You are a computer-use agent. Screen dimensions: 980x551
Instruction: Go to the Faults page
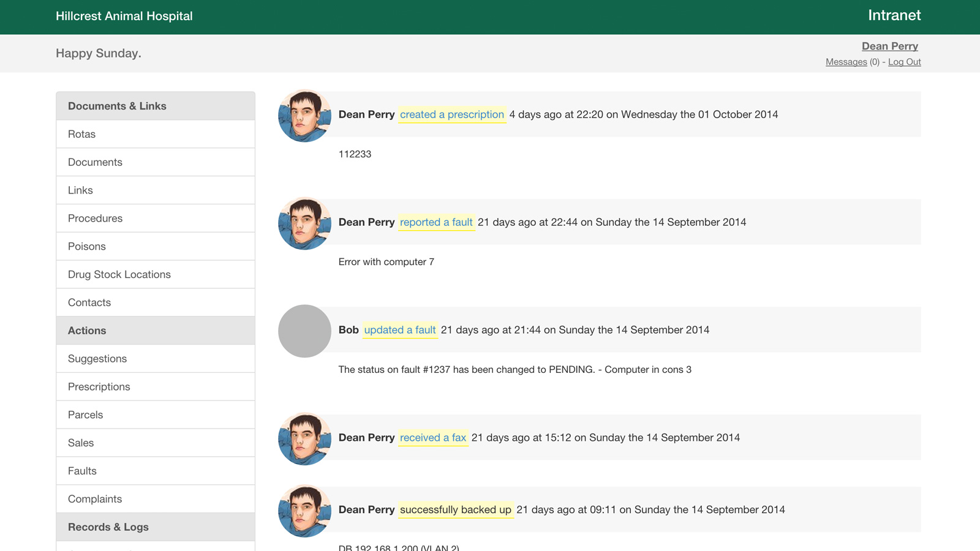156,471
